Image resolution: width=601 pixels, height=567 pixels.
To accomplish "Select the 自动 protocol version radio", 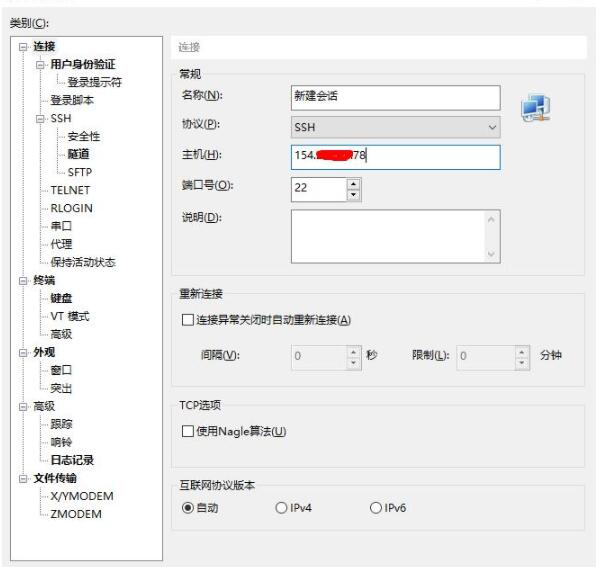I will pyautogui.click(x=187, y=508).
